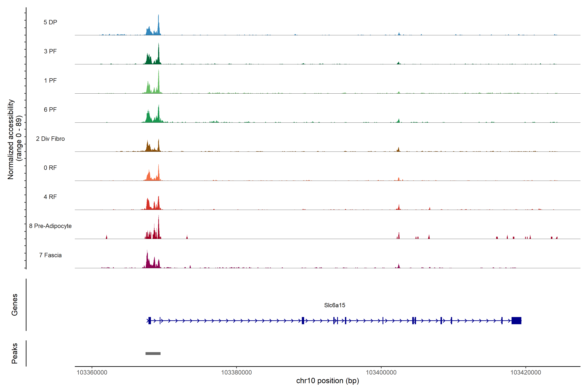Click the large last exon block of Slc6a15
The width and height of the screenshot is (588, 392).
point(516,320)
